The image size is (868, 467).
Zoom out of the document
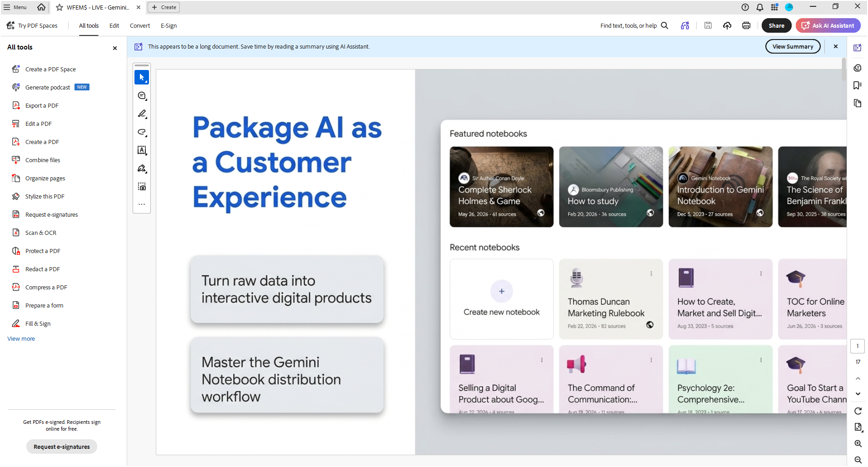pyautogui.click(x=858, y=460)
